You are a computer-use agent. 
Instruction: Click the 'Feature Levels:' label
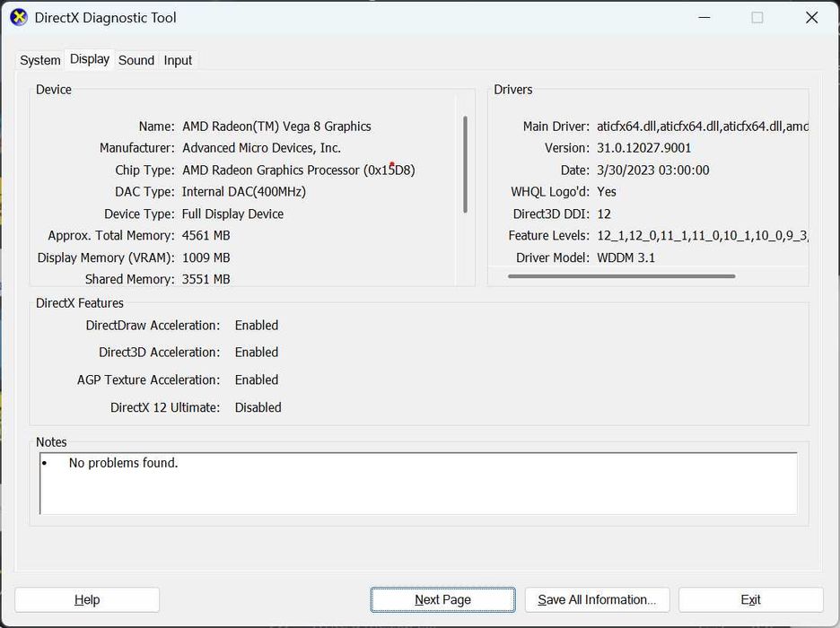coord(548,236)
